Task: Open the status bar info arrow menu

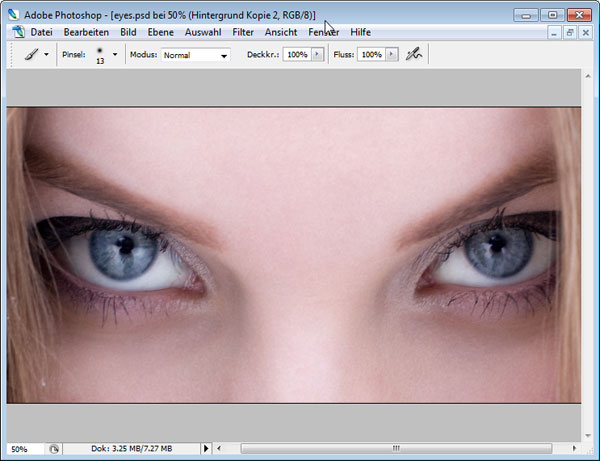Action: tap(207, 448)
